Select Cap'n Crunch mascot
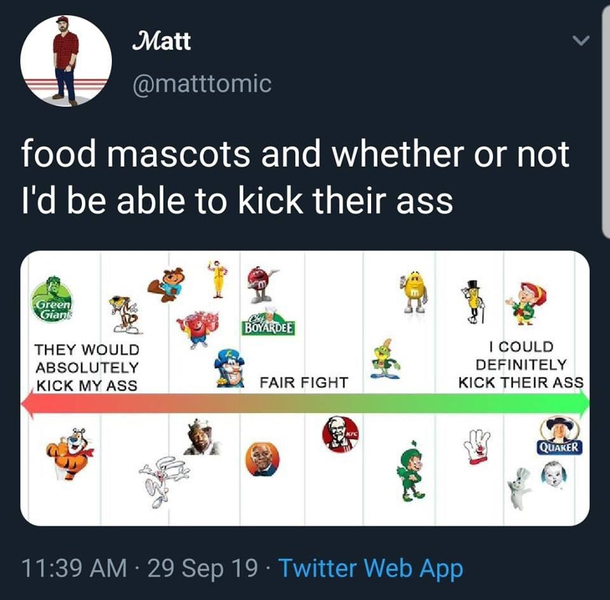The width and height of the screenshot is (610, 600). click(230, 368)
